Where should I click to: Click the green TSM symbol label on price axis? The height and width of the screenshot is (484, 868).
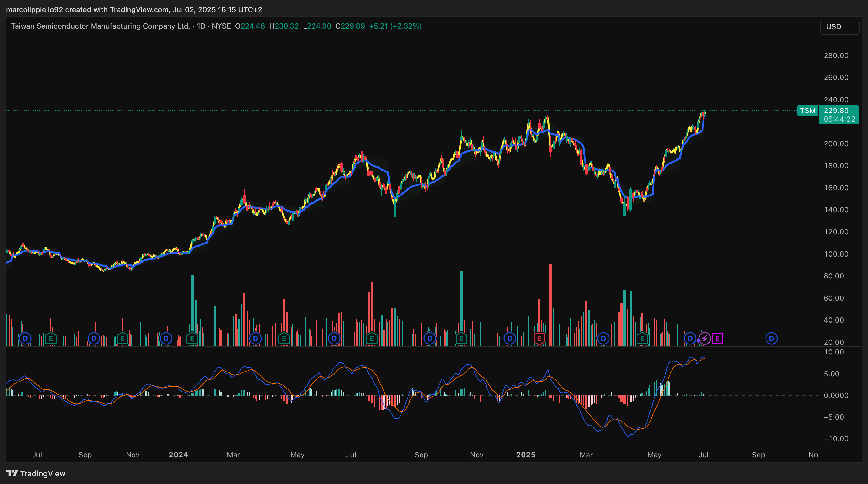[x=808, y=111]
